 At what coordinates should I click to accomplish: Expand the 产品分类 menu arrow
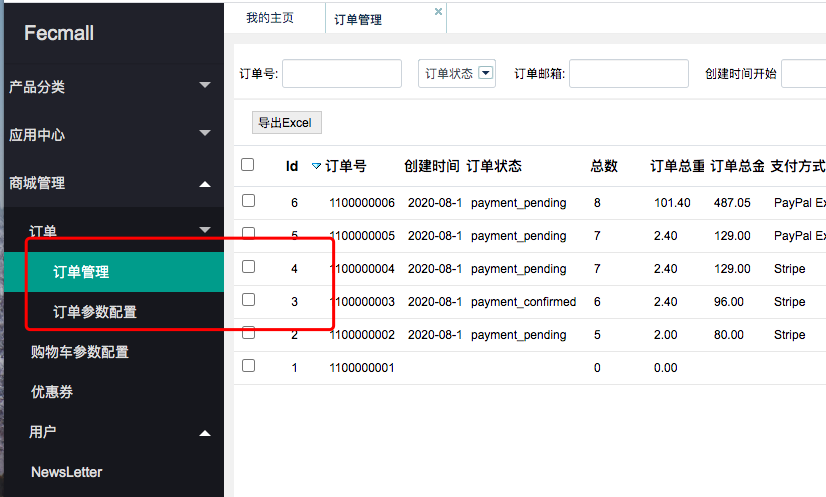coord(205,85)
